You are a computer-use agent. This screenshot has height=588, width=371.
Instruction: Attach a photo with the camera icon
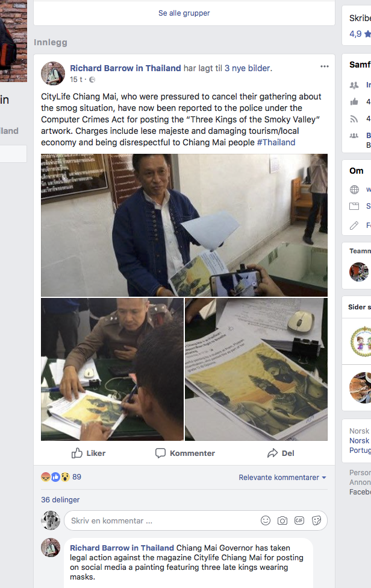coord(282,520)
